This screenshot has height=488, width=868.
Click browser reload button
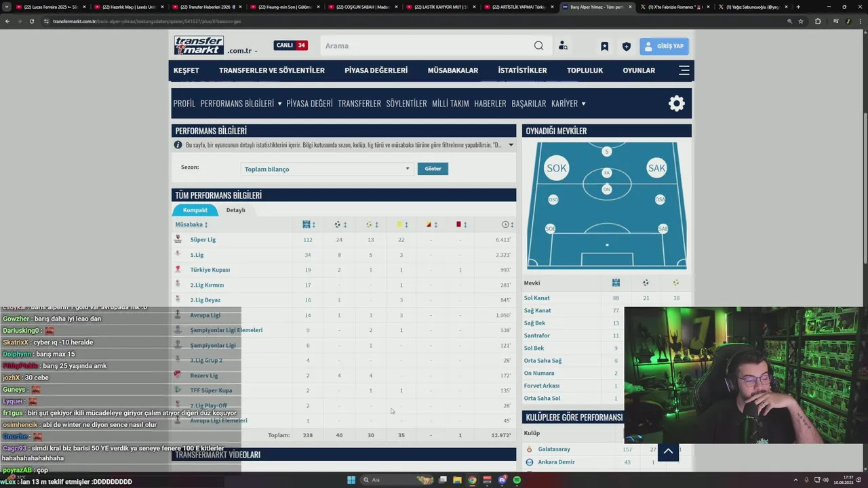[x=31, y=21]
